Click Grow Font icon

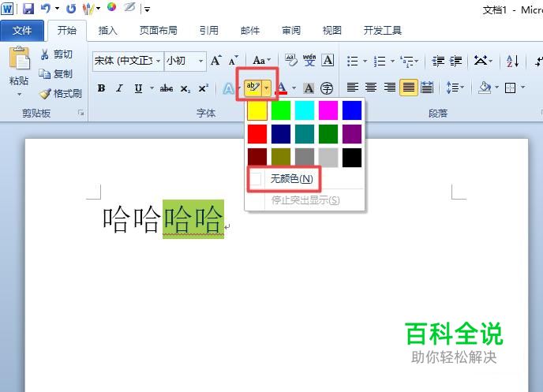(216, 61)
